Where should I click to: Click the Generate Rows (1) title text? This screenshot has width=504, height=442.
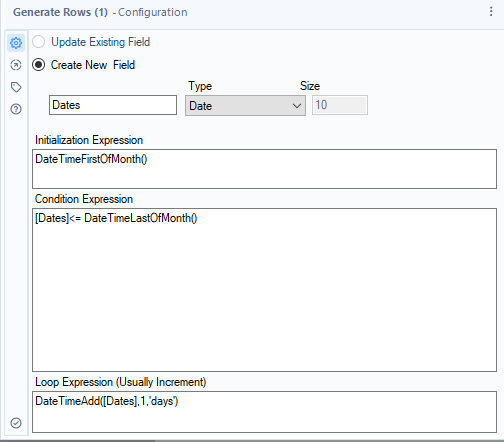[60, 12]
